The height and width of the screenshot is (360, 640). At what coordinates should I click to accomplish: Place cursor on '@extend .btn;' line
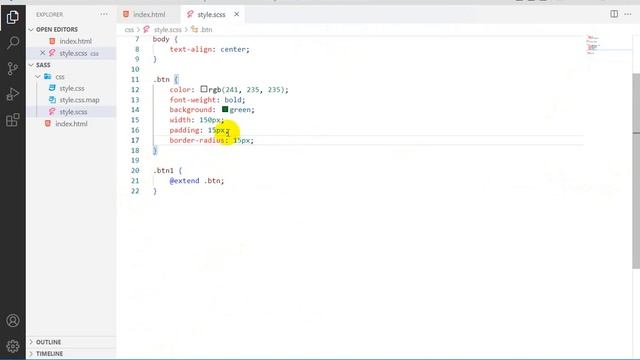click(197, 181)
